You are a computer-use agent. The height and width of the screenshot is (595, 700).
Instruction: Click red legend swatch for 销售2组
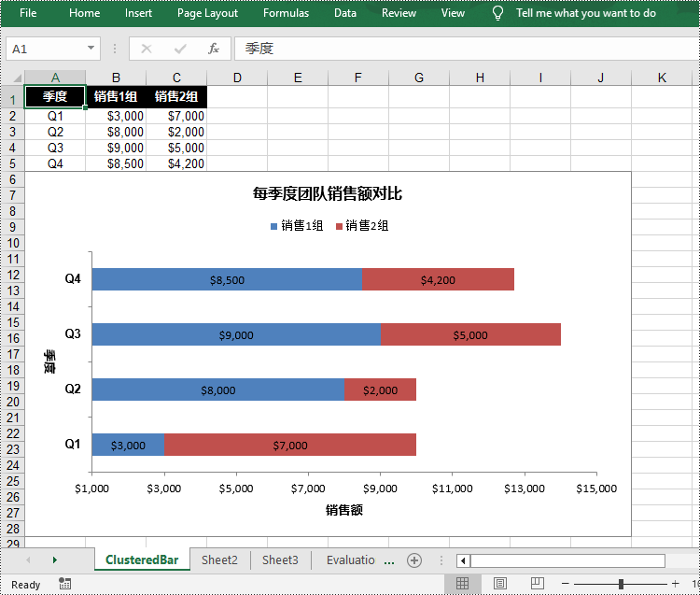click(x=339, y=226)
